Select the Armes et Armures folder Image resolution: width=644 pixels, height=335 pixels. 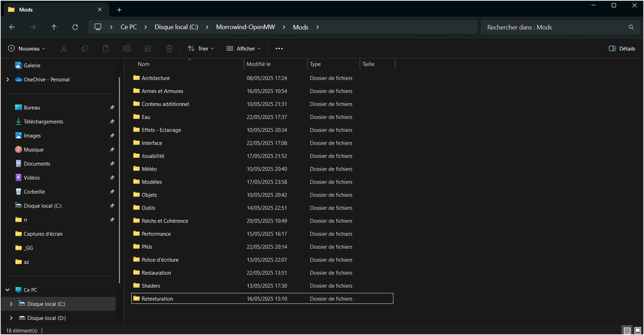click(262, 91)
